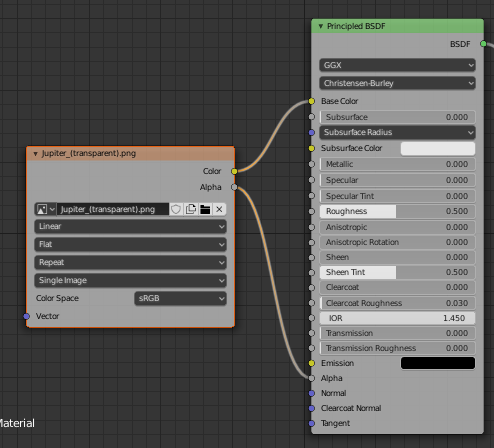The image size is (494, 448).
Task: Open the Linear interpolation dropdown
Action: [x=130, y=226]
